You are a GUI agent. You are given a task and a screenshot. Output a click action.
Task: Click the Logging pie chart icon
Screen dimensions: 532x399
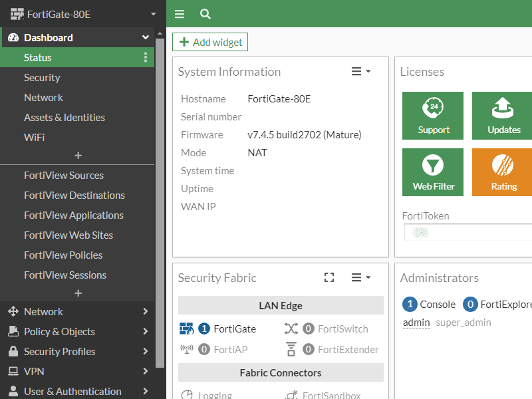(187, 394)
